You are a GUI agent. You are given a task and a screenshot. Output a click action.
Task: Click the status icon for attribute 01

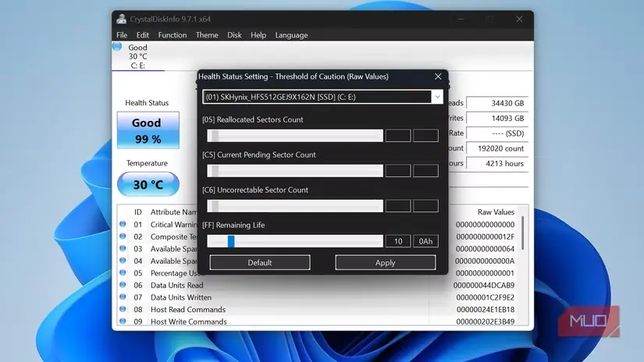click(123, 224)
